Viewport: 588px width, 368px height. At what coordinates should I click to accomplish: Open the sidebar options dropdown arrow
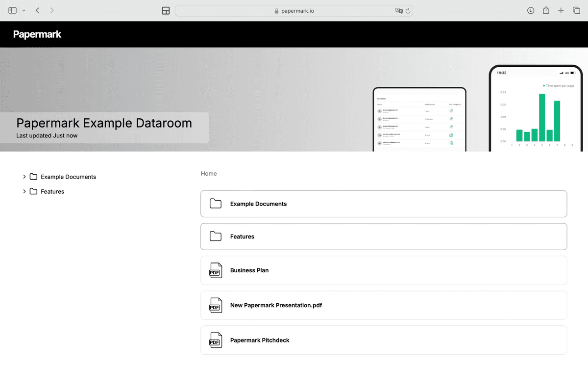(24, 11)
